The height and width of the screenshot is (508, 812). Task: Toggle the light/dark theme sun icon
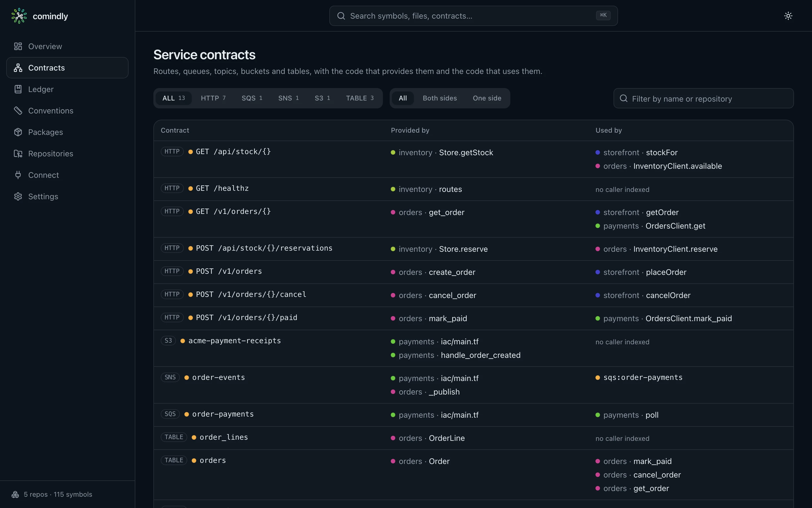click(788, 16)
